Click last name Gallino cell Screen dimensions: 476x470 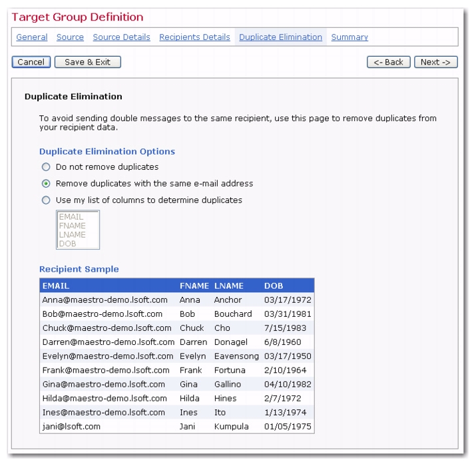pyautogui.click(x=228, y=384)
